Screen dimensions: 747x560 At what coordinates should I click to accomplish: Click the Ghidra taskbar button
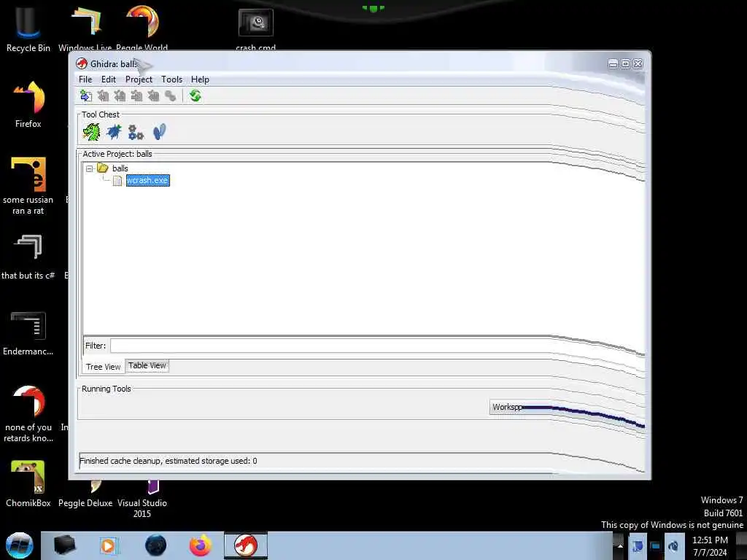point(246,545)
